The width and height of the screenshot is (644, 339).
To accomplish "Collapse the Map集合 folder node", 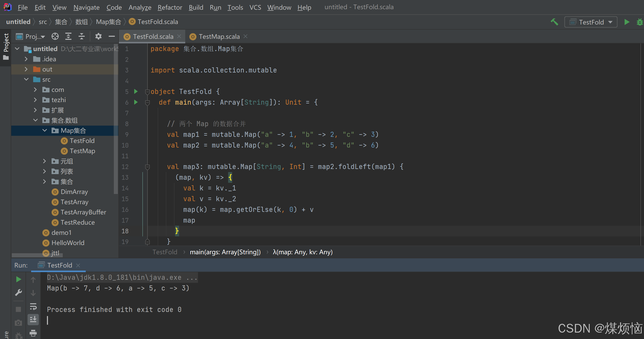I will (45, 130).
